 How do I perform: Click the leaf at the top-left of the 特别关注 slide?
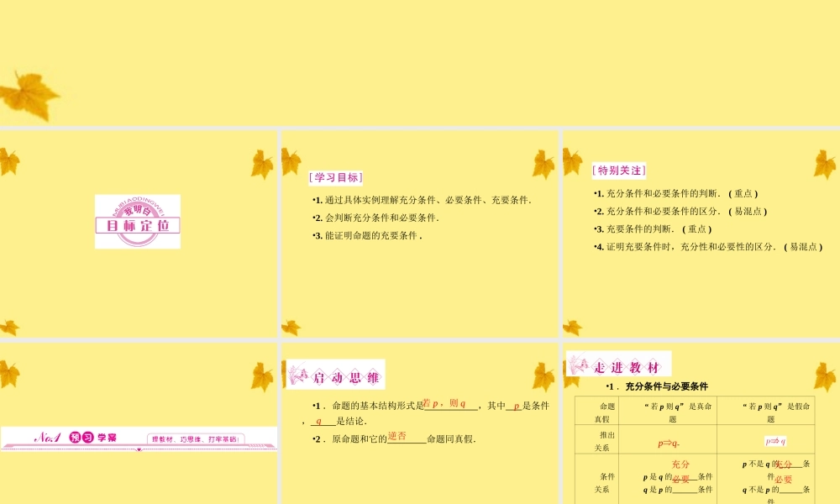pyautogui.click(x=572, y=160)
